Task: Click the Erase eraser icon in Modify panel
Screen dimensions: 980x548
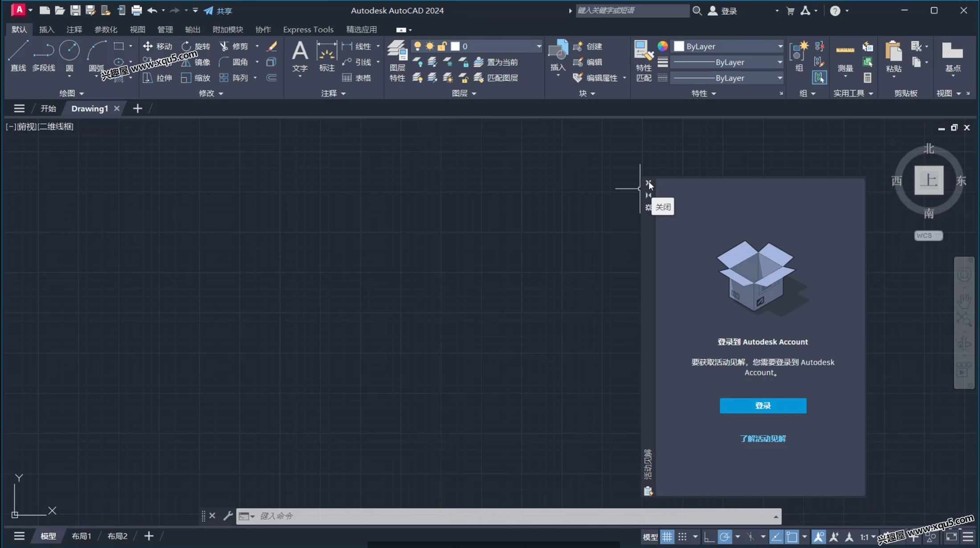Action: (x=272, y=46)
